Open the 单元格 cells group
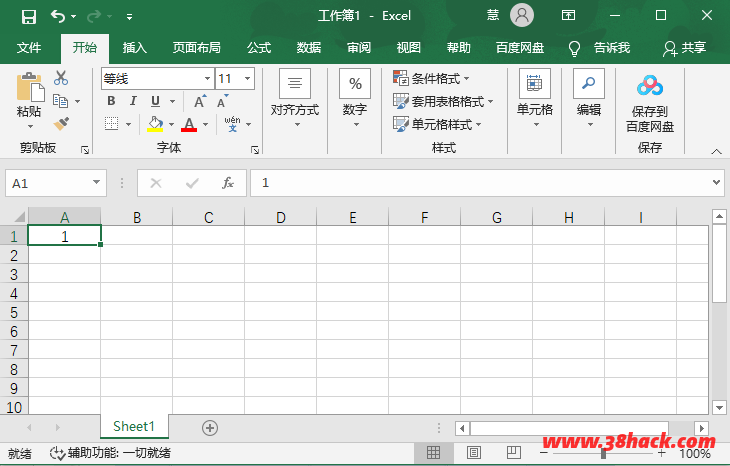Viewport: 730px width, 466px height. (x=535, y=98)
